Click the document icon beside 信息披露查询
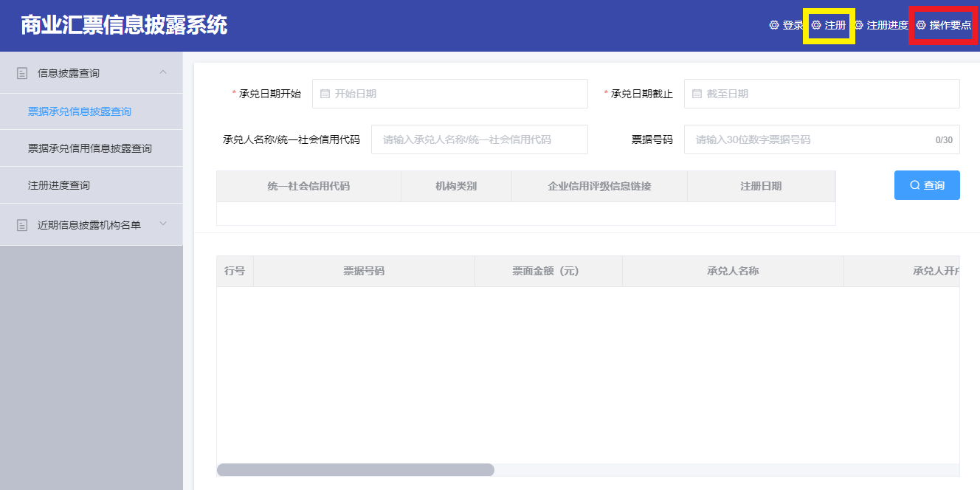The height and width of the screenshot is (490, 980). tap(22, 73)
